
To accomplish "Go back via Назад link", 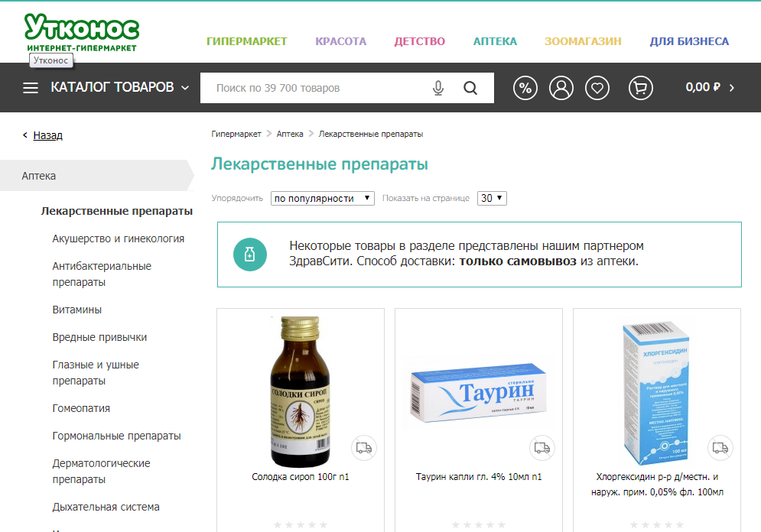I will tap(47, 135).
